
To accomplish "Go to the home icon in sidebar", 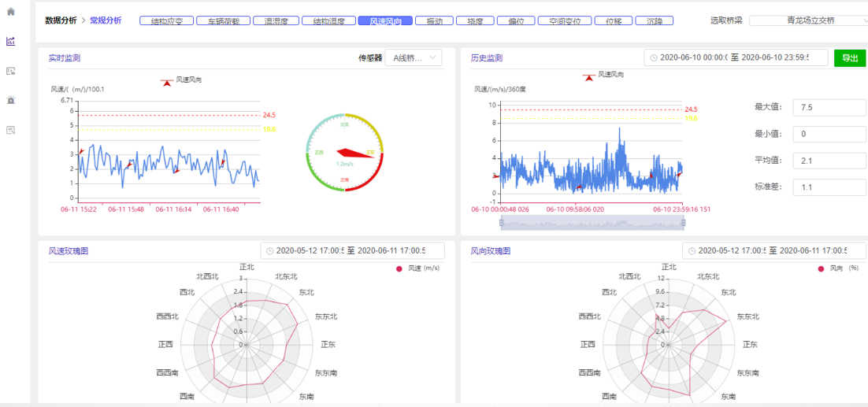I will 10,11.
